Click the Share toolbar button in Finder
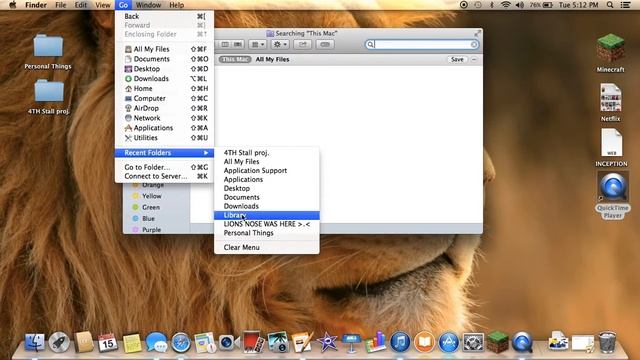The height and width of the screenshot is (360, 640). [x=302, y=44]
